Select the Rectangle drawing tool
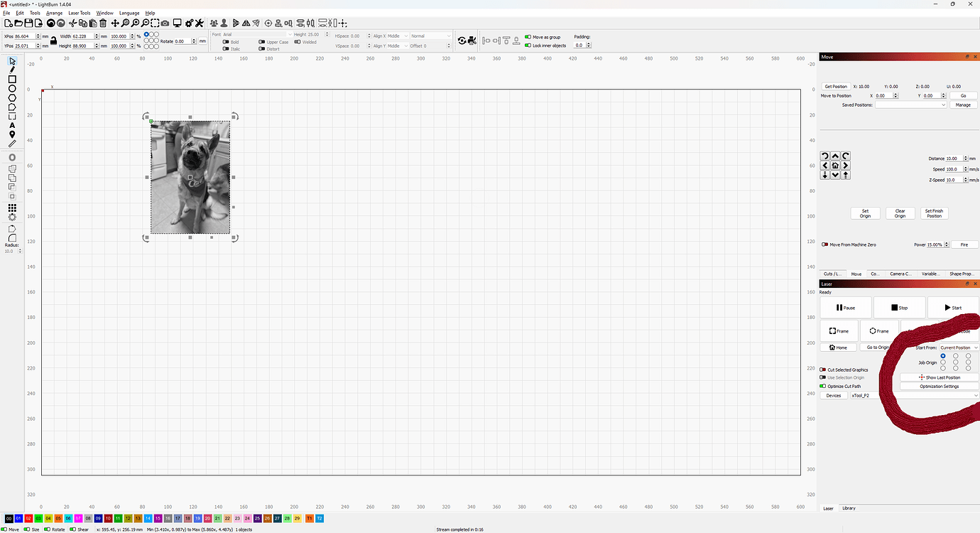Image resolution: width=980 pixels, height=533 pixels. (x=11, y=80)
